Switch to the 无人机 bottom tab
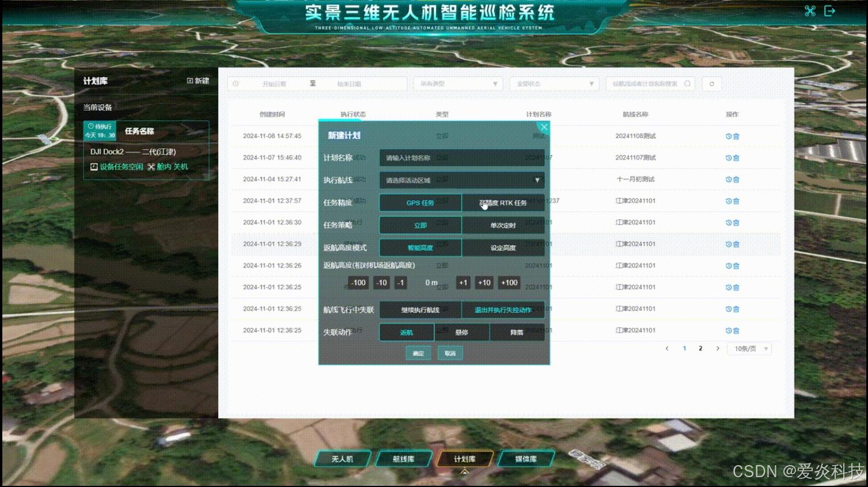The height and width of the screenshot is (487, 868). [x=342, y=459]
